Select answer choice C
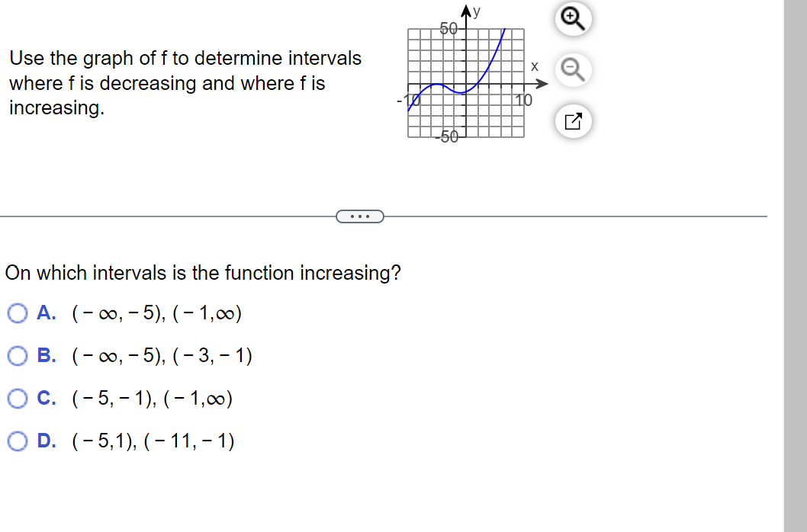 (17, 398)
